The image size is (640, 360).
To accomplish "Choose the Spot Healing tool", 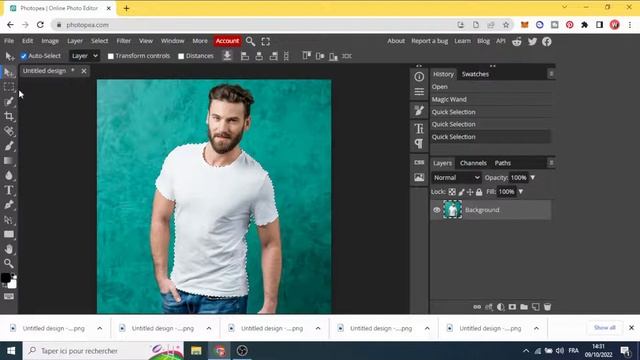I will 9,131.
